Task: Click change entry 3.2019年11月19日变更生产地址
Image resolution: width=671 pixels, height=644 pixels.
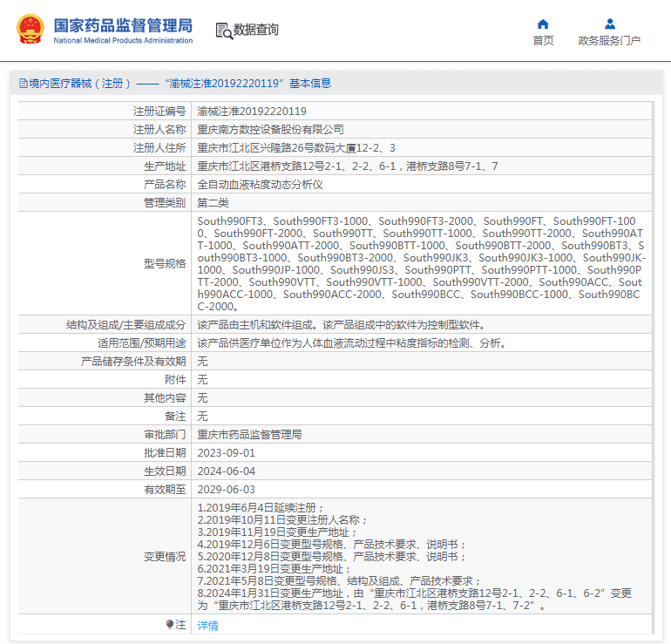Action: [x=277, y=532]
